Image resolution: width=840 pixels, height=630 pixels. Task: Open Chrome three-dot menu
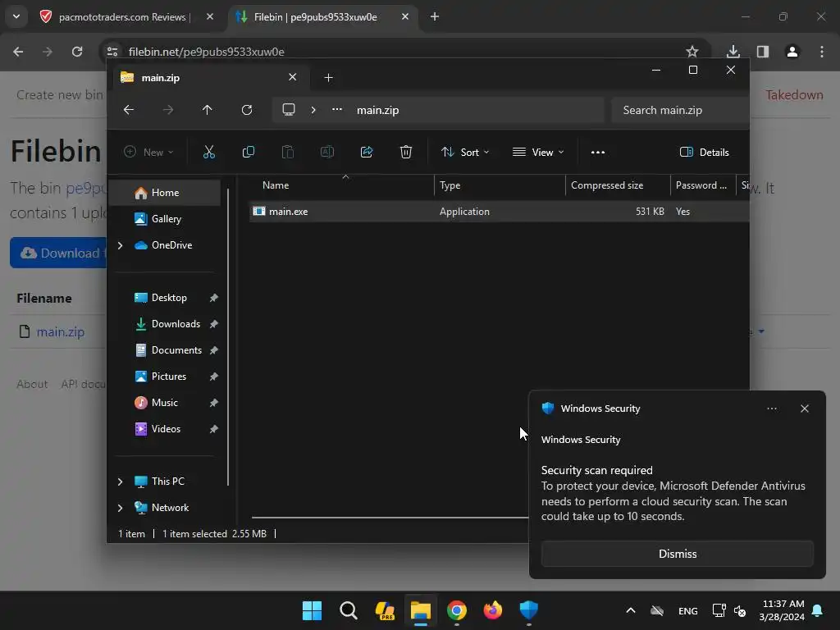[822, 52]
